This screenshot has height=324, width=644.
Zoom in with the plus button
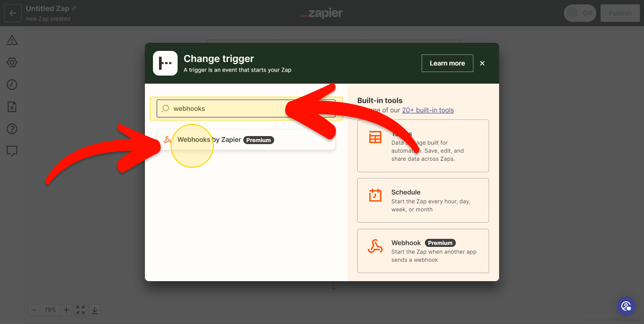click(66, 310)
